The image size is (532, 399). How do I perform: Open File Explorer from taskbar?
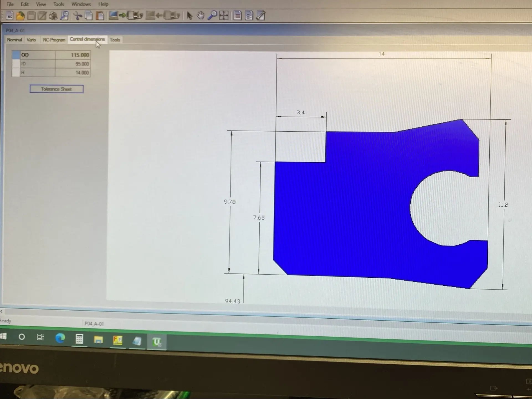click(x=98, y=339)
